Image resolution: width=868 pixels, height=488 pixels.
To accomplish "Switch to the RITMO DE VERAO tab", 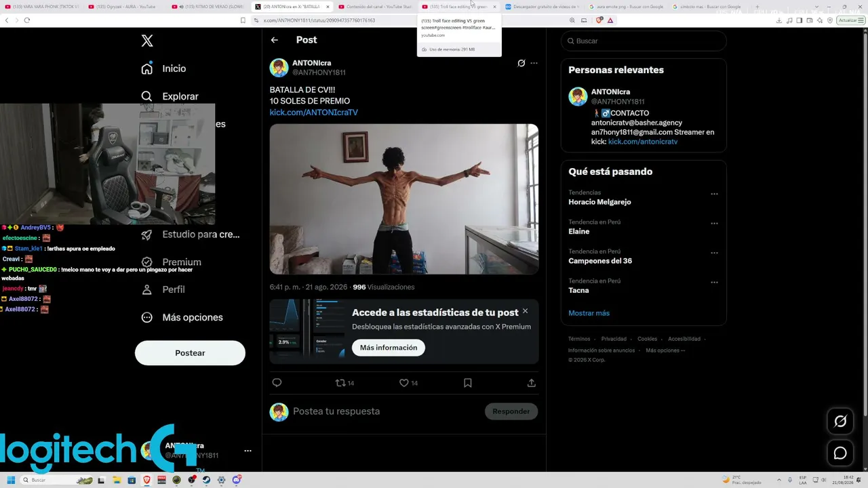I will coord(208,7).
